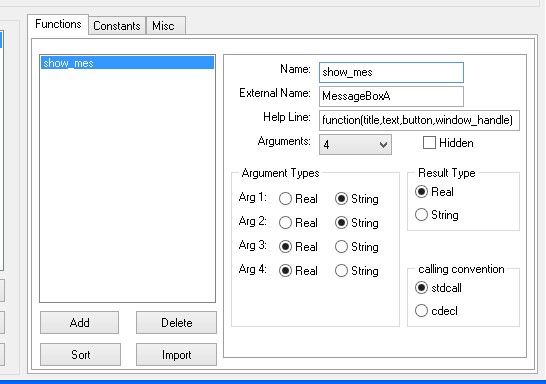The width and height of the screenshot is (546, 384).
Task: Open the Constants tab
Action: click(x=117, y=26)
